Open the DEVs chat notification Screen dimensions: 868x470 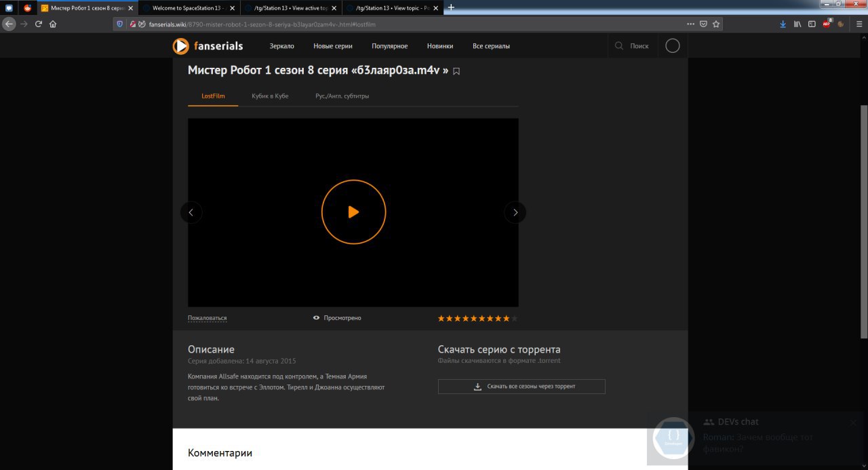(x=756, y=437)
